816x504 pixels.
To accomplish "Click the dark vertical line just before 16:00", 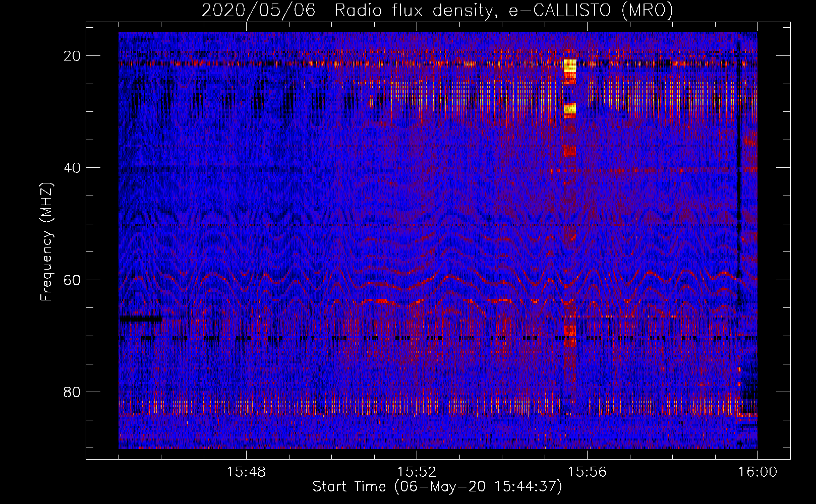I will [x=739, y=174].
